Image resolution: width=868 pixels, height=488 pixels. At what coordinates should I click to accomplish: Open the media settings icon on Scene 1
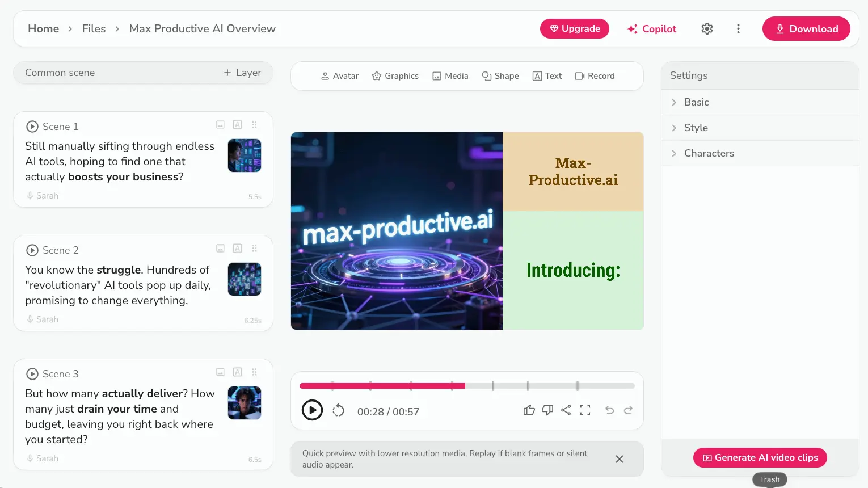220,124
